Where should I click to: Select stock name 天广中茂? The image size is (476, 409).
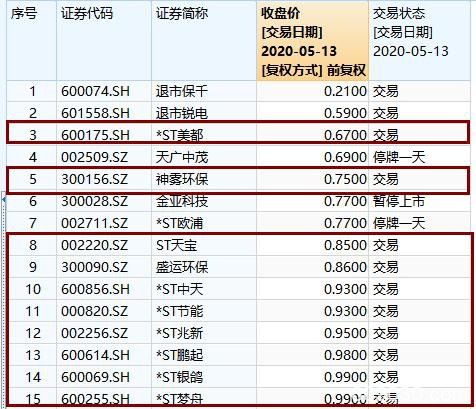[182, 157]
